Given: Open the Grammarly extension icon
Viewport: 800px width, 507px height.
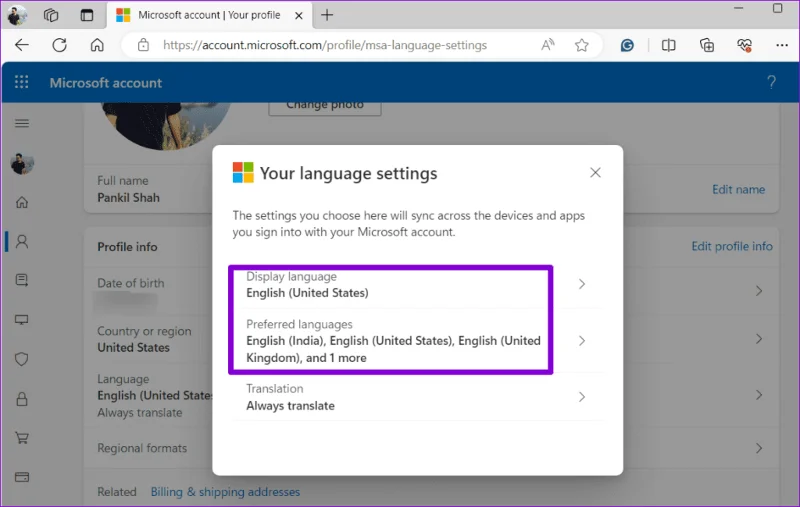Looking at the screenshot, I should pyautogui.click(x=627, y=45).
